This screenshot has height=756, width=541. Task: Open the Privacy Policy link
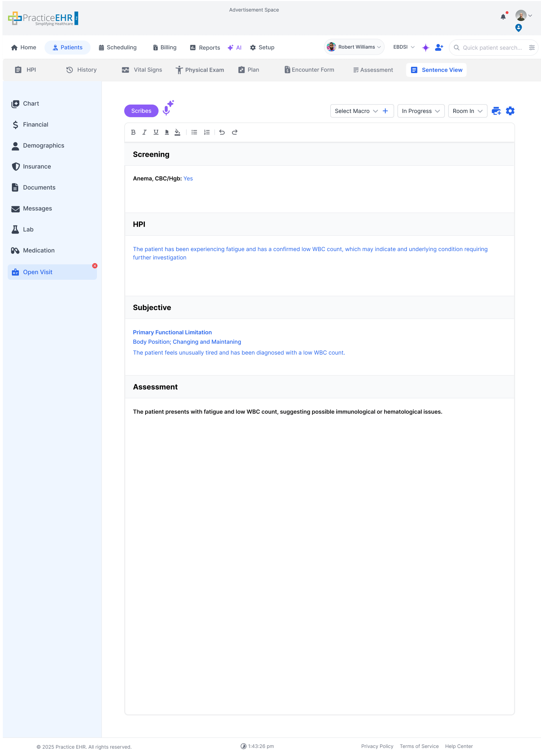click(377, 746)
